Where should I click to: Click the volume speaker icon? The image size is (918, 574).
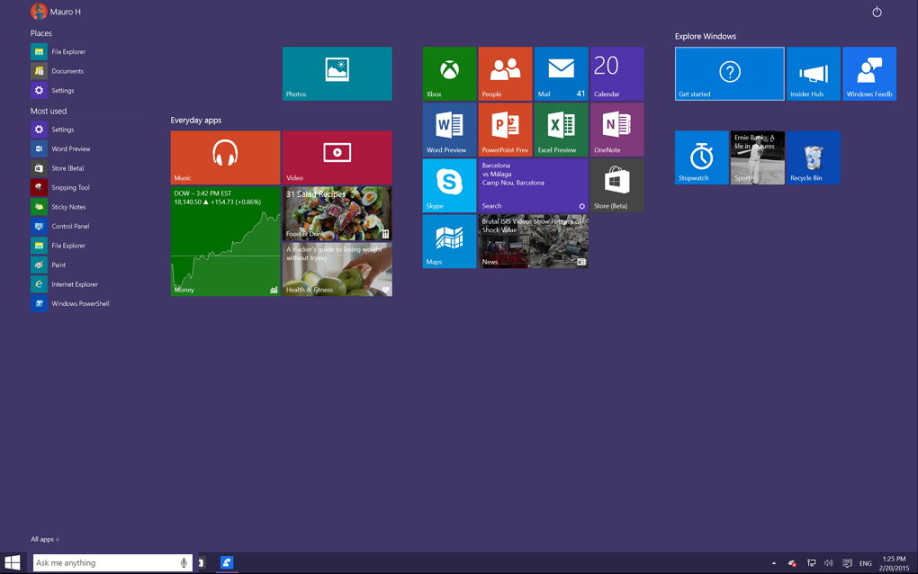coord(828,563)
